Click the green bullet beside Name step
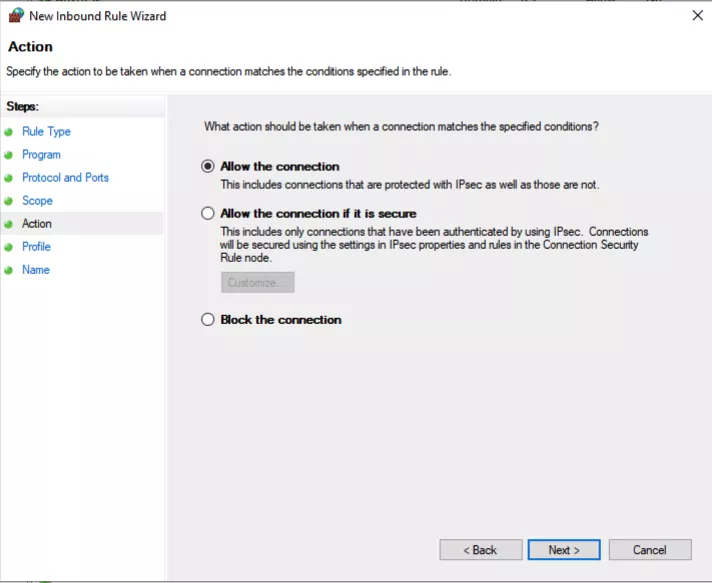This screenshot has height=583, width=712. coord(9,270)
